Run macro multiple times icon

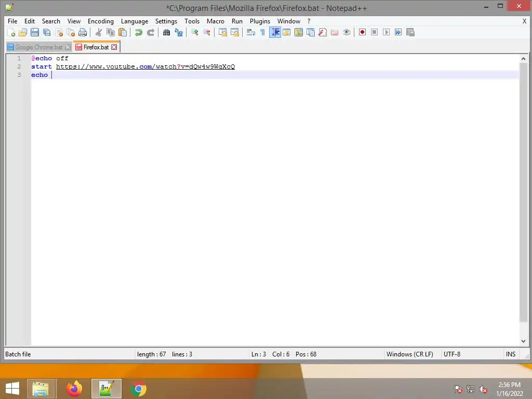pyautogui.click(x=398, y=32)
